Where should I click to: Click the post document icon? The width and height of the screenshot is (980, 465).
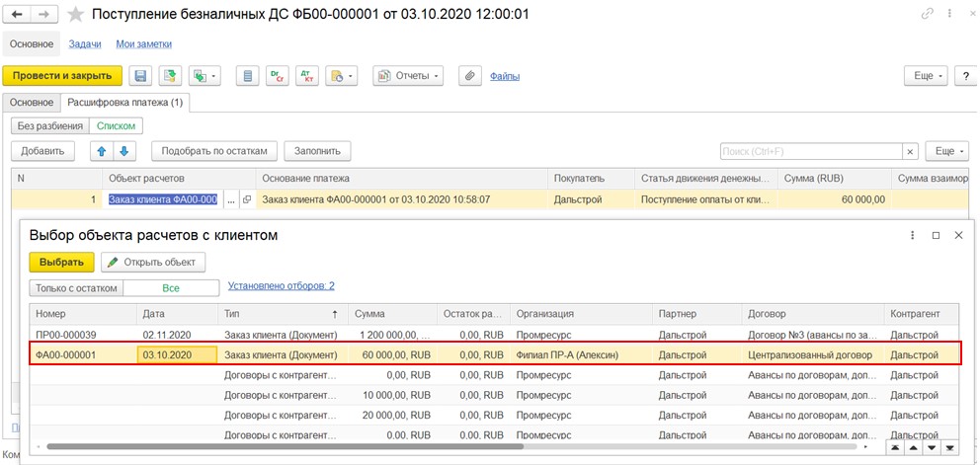pyautogui.click(x=170, y=76)
